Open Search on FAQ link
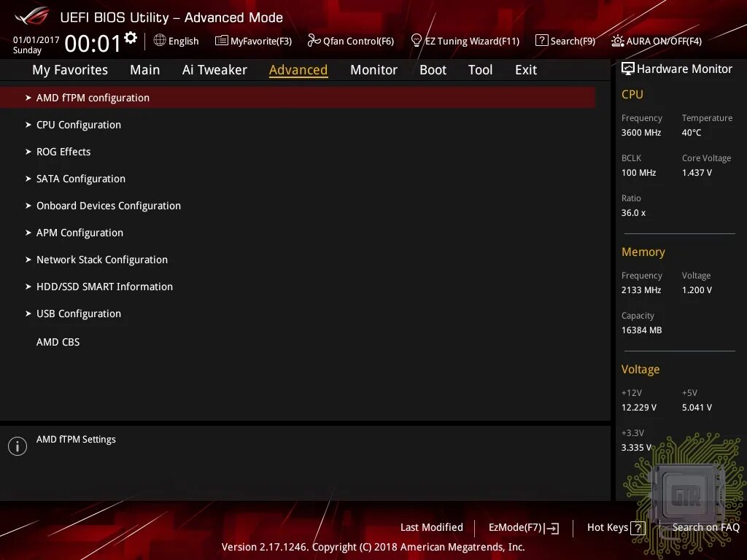This screenshot has height=560, width=747. coord(705,527)
